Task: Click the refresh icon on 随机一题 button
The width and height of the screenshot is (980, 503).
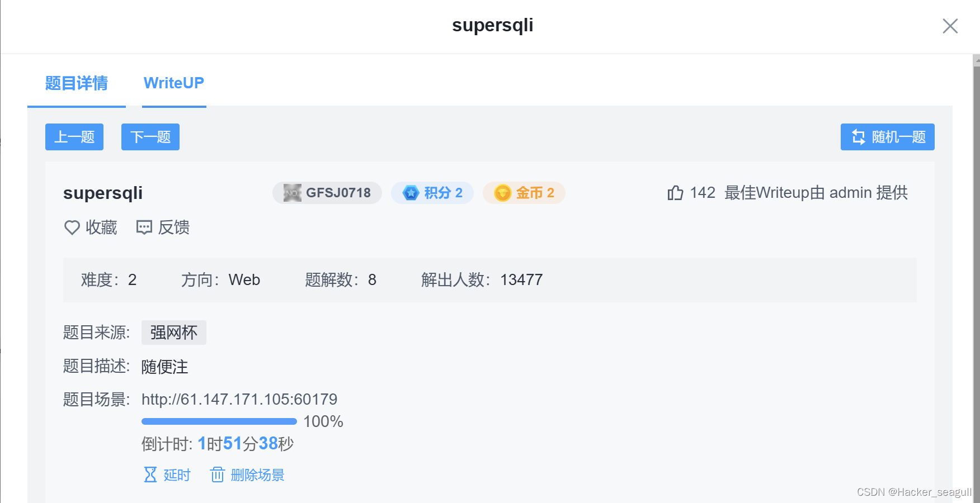Action: [859, 137]
